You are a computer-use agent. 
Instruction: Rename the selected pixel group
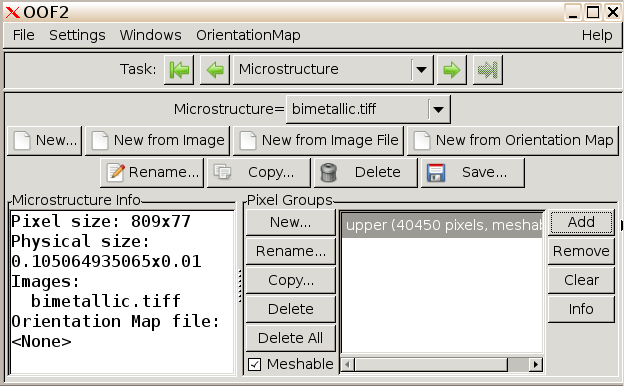coord(291,251)
